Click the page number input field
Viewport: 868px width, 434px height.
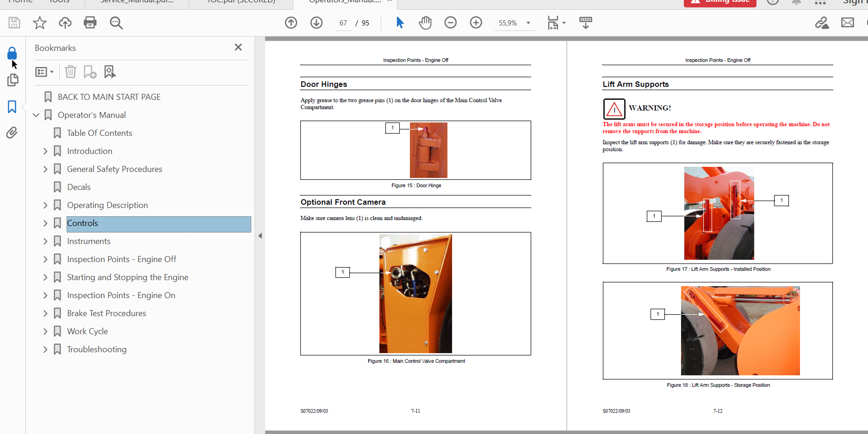pyautogui.click(x=343, y=23)
